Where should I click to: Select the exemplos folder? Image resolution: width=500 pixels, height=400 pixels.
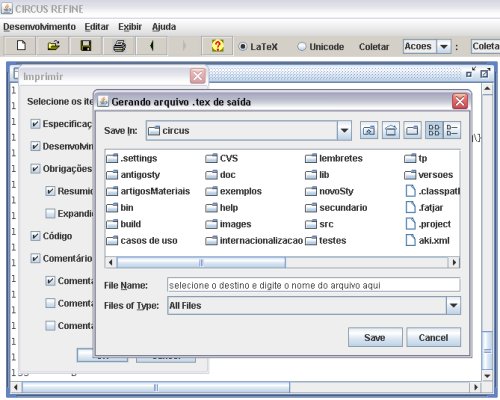pyautogui.click(x=233, y=191)
